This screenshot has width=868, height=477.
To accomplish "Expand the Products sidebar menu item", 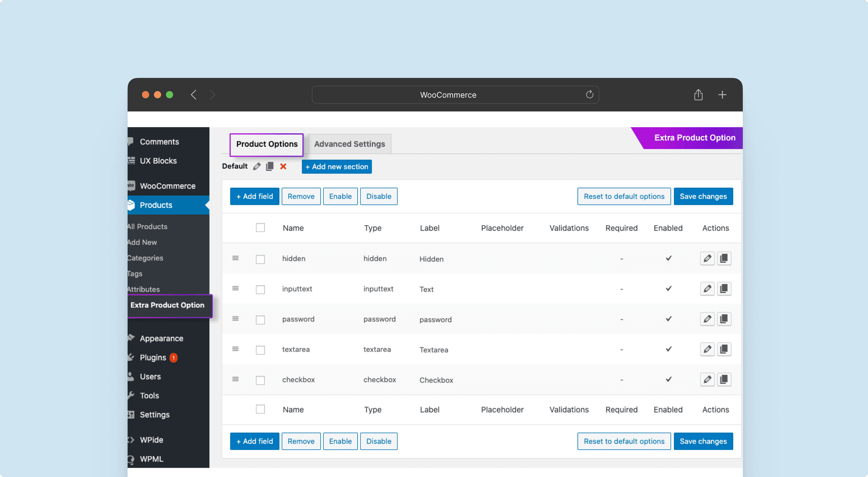I will 155,204.
